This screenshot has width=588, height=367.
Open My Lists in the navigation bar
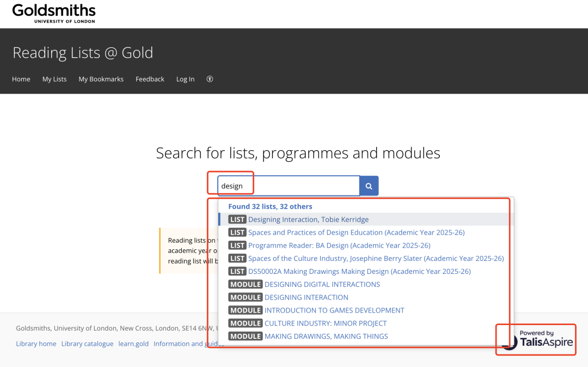(54, 79)
